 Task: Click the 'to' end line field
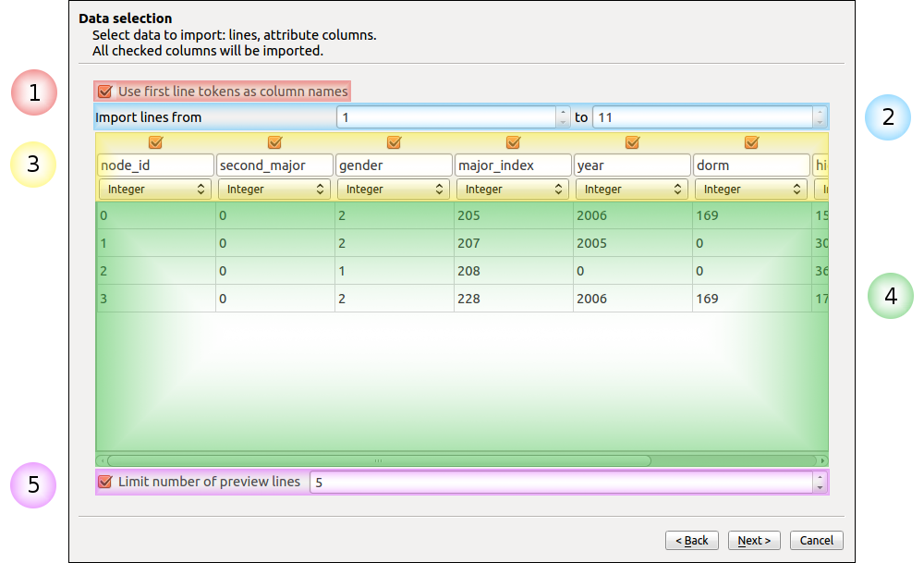(701, 117)
